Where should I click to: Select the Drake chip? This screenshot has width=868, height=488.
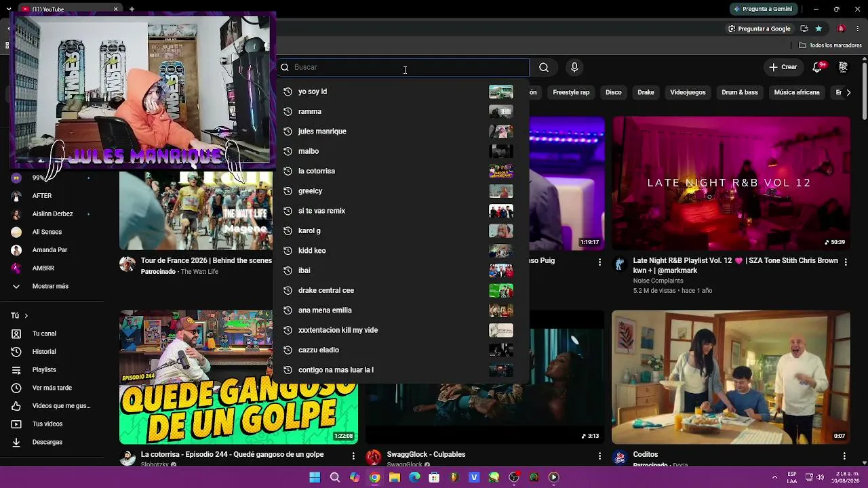coord(646,92)
